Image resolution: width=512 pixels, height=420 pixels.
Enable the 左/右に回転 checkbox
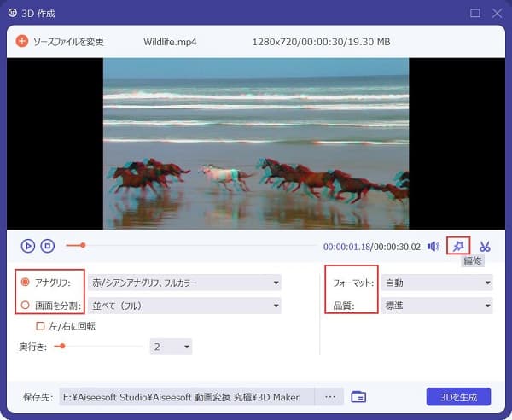(40, 326)
